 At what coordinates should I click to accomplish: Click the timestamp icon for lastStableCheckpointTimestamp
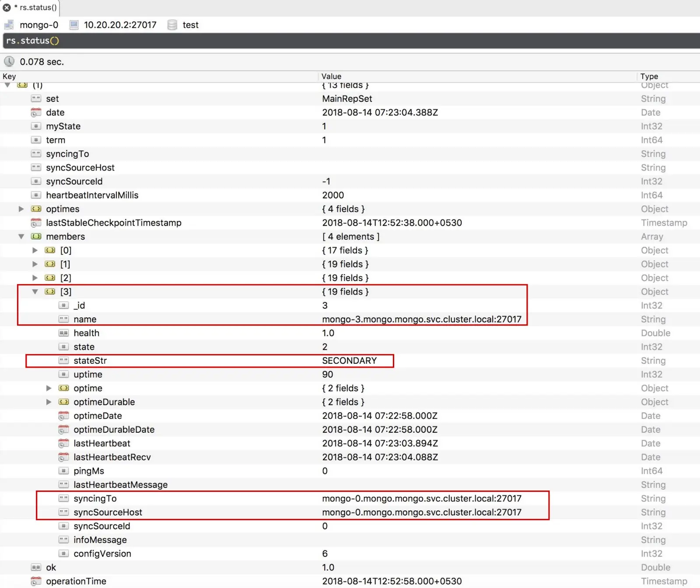pyautogui.click(x=36, y=223)
